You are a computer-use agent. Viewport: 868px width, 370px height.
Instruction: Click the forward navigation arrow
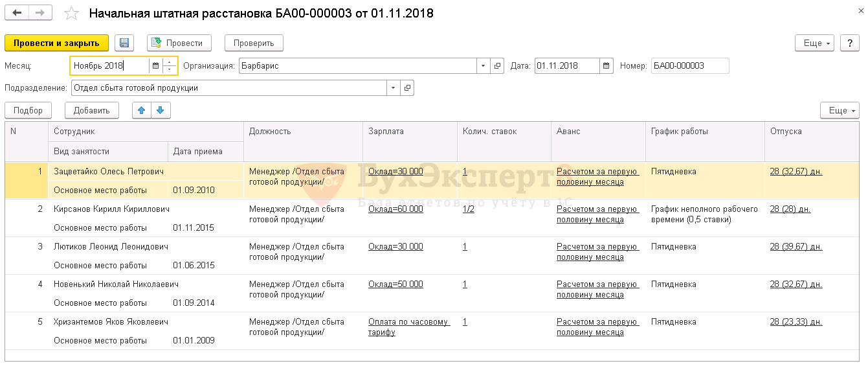pyautogui.click(x=40, y=13)
